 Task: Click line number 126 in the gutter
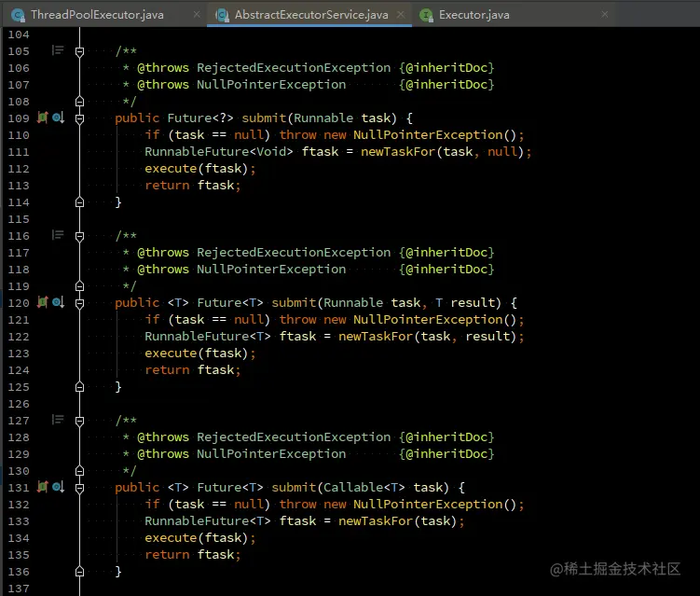tap(19, 404)
